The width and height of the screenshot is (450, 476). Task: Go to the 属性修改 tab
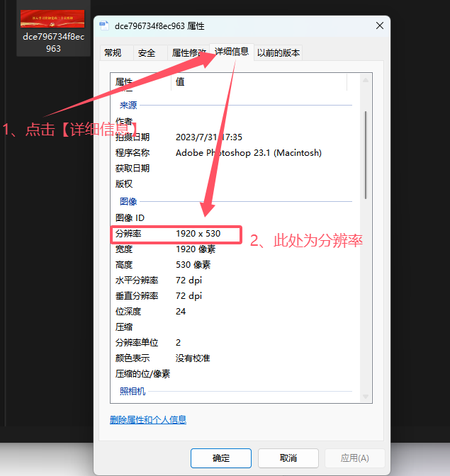(188, 52)
